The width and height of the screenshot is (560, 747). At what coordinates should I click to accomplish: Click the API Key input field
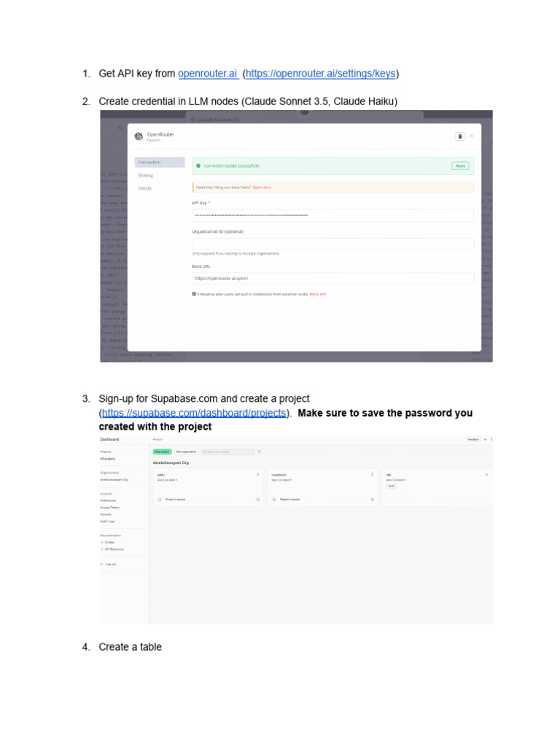[332, 215]
